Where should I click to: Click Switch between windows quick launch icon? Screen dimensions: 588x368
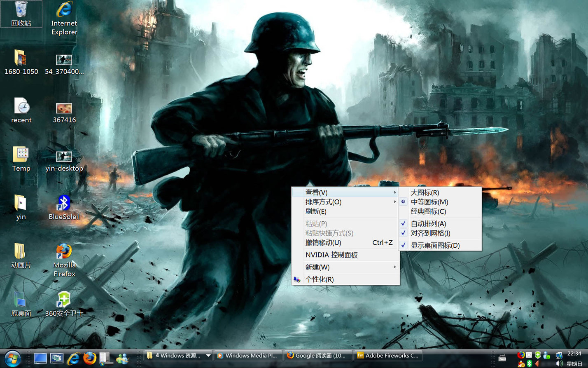click(x=57, y=358)
